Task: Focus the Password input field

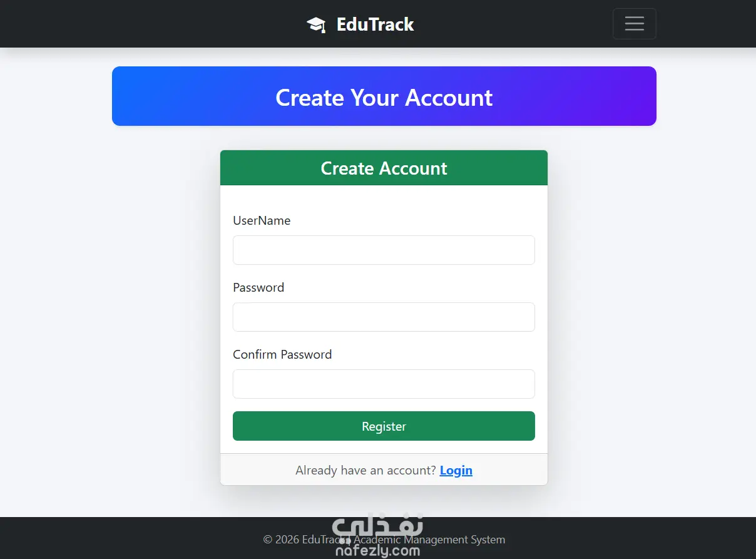Action: click(384, 317)
